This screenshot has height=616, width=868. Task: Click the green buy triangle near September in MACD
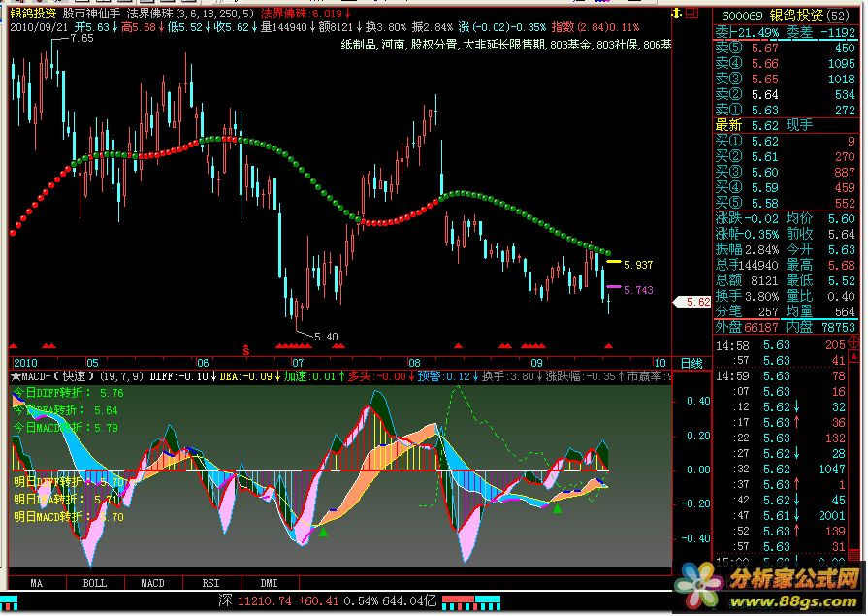coord(558,508)
